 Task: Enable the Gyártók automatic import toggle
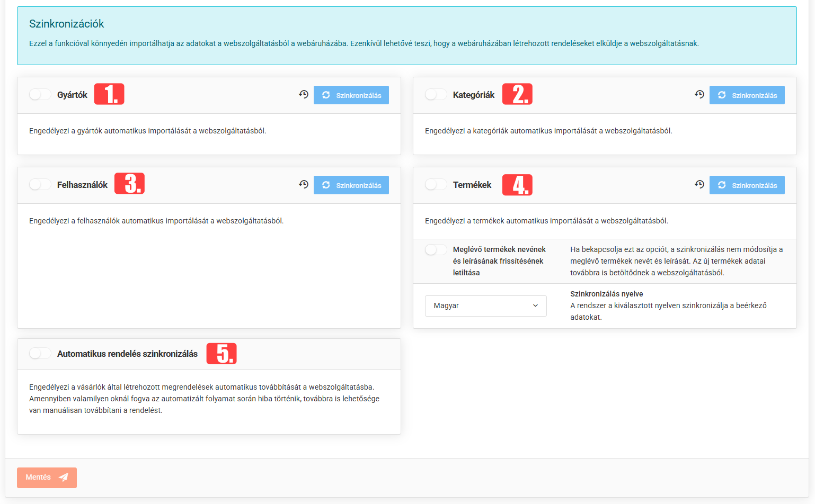click(x=40, y=95)
